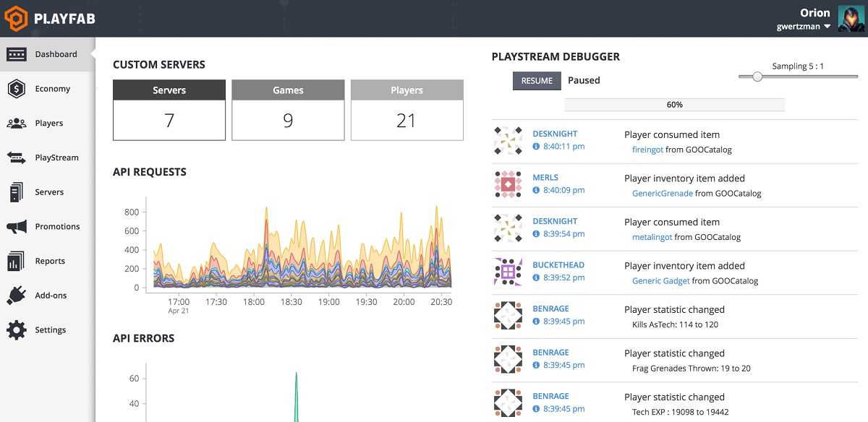Resume the PlayStream debugger
The height and width of the screenshot is (422, 868).
pos(537,81)
